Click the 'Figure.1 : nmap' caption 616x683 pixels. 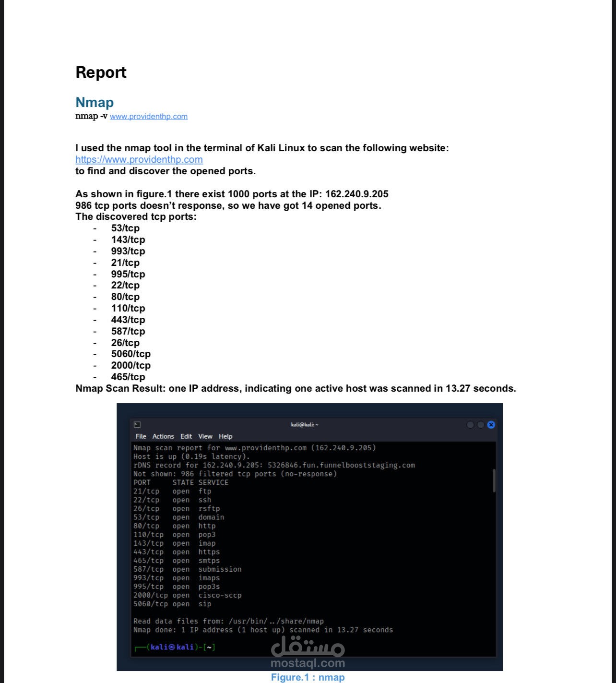tap(308, 677)
